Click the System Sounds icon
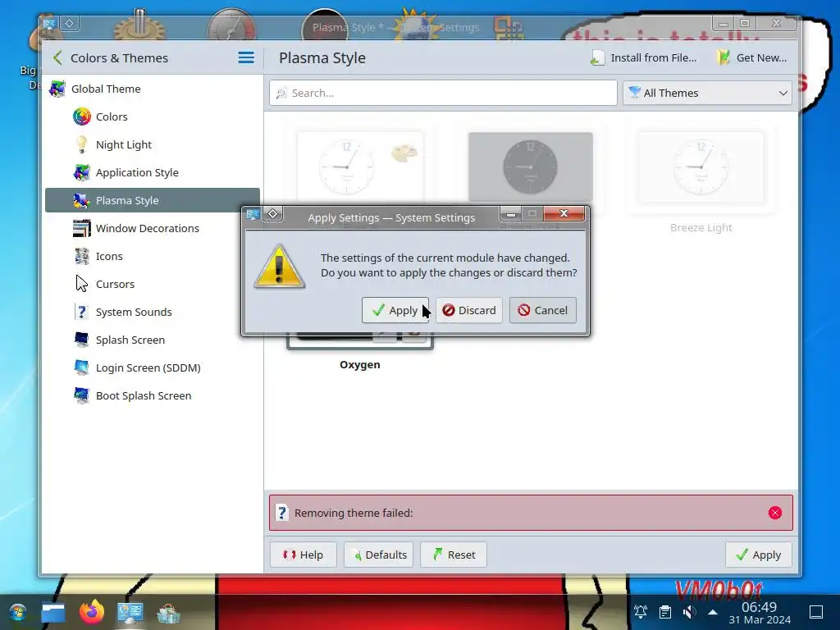 point(81,312)
